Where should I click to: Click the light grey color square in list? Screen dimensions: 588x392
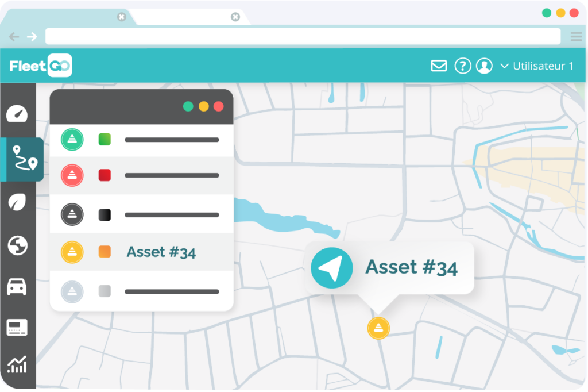(x=105, y=291)
